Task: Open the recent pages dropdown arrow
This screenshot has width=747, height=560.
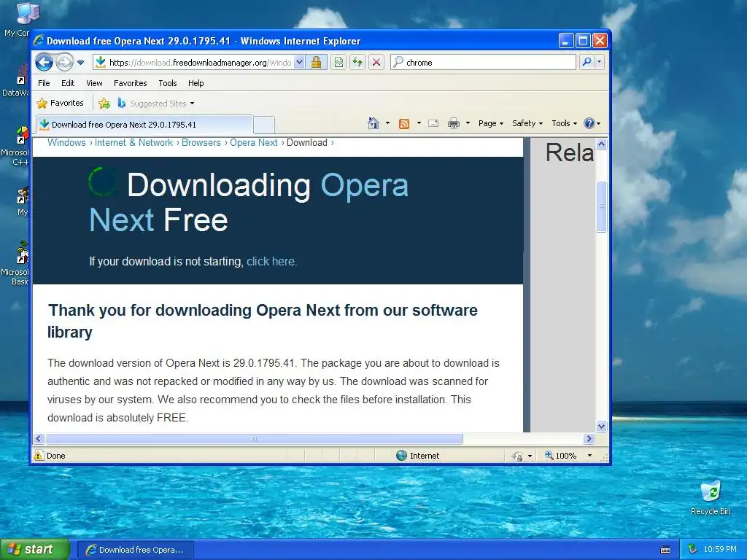Action: tap(80, 63)
